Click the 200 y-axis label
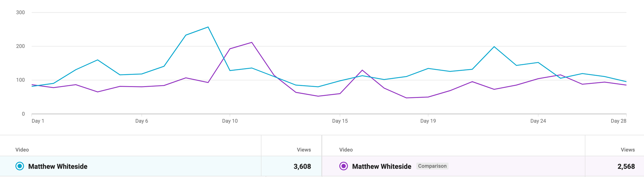Viewport: 644px width, 177px height. coord(20,46)
